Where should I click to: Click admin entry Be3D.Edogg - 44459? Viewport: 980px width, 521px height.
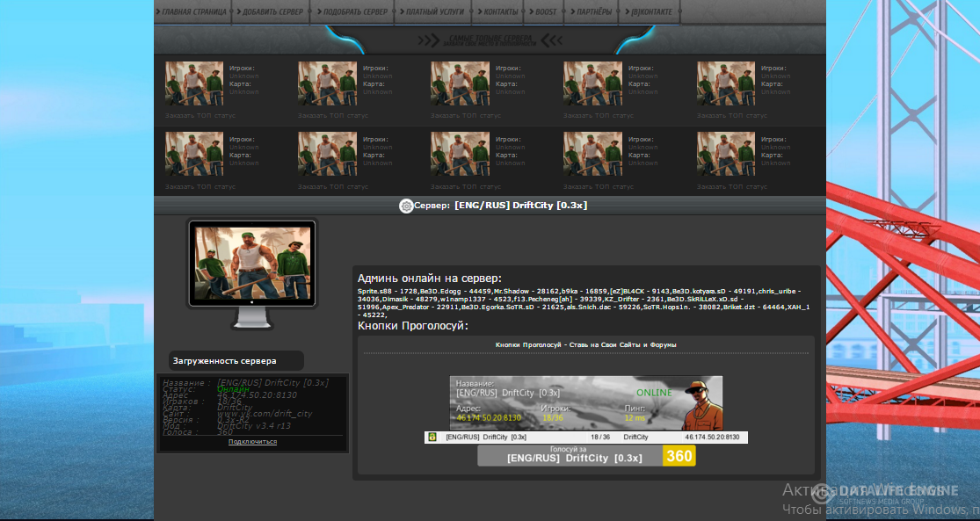pyautogui.click(x=455, y=291)
